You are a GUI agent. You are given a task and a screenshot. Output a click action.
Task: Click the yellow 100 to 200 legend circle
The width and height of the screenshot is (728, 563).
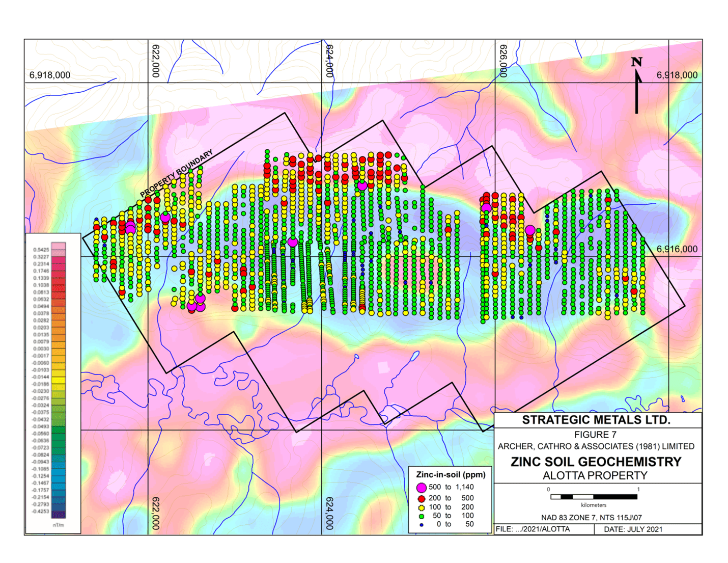[422, 507]
